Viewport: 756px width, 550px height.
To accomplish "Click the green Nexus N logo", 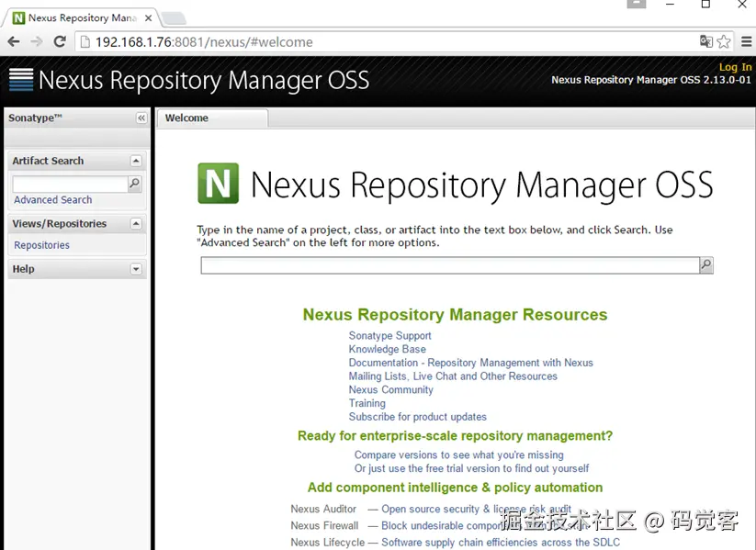I will coord(218,183).
